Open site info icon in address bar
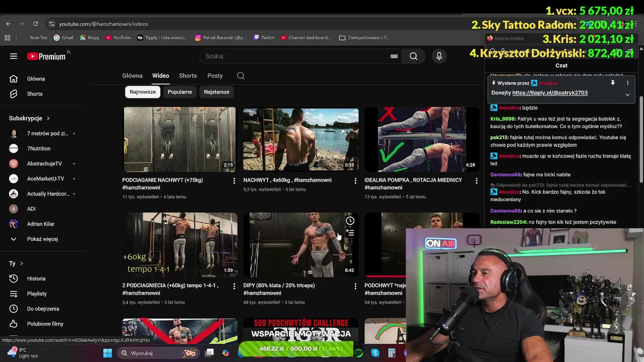This screenshot has width=644, height=362. click(x=51, y=24)
